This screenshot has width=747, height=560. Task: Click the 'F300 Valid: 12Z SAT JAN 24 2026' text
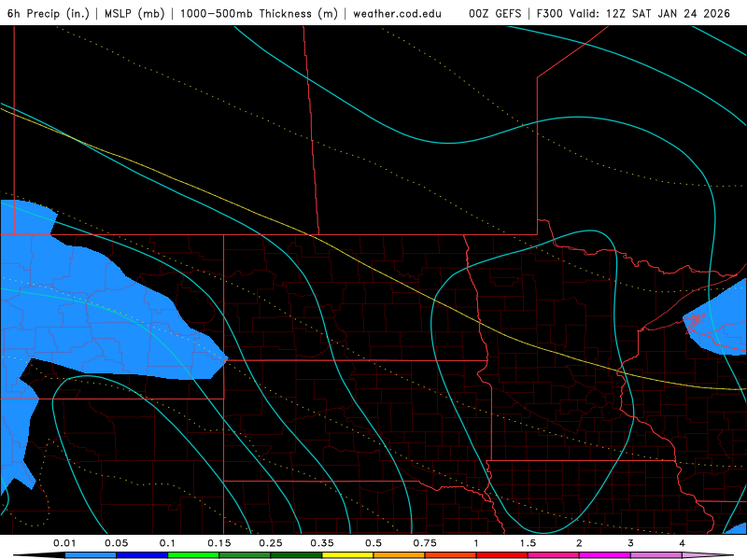click(x=633, y=13)
